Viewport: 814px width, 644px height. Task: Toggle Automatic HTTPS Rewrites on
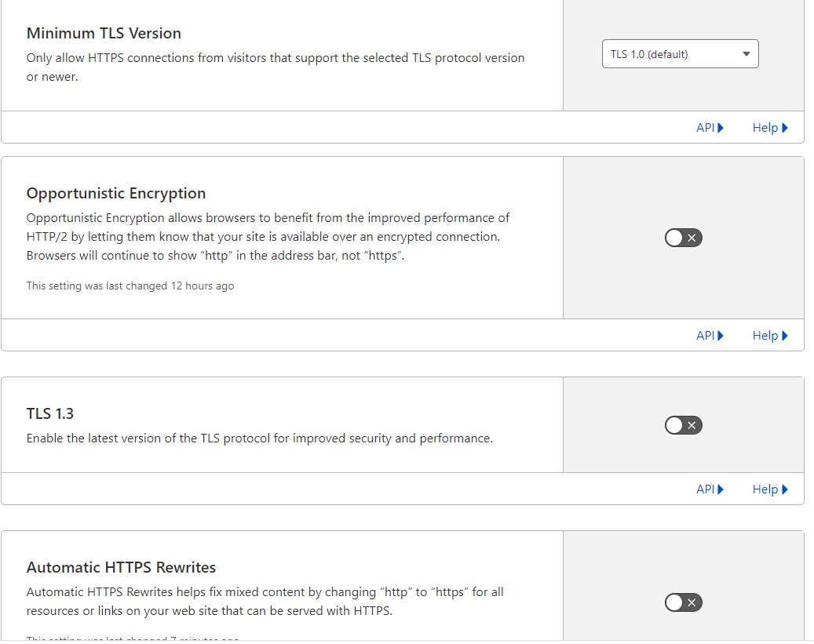point(683,602)
